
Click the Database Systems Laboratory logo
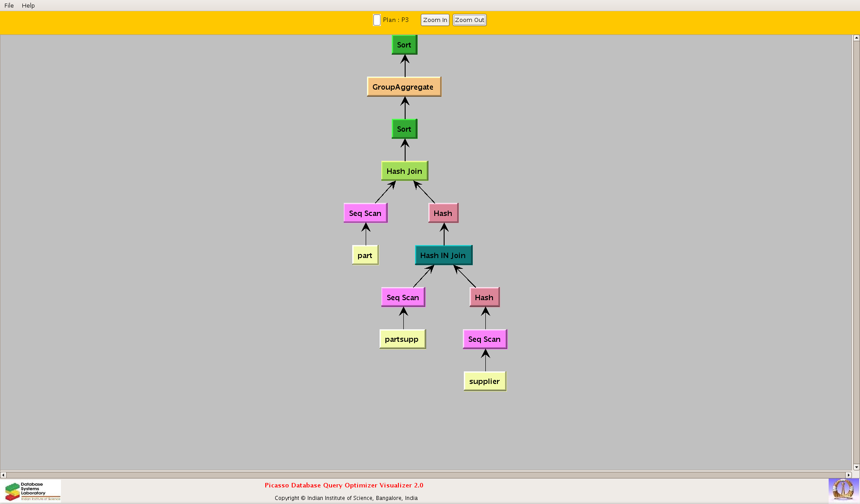tap(33, 491)
